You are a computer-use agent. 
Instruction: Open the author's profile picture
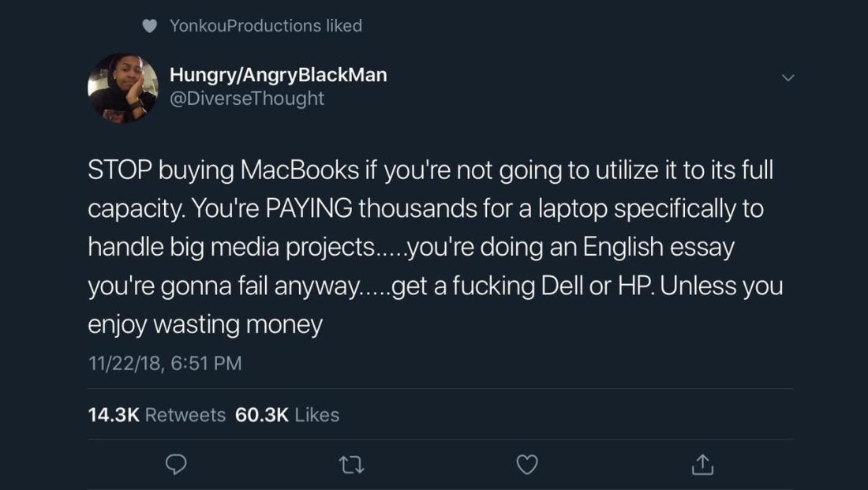coord(122,88)
